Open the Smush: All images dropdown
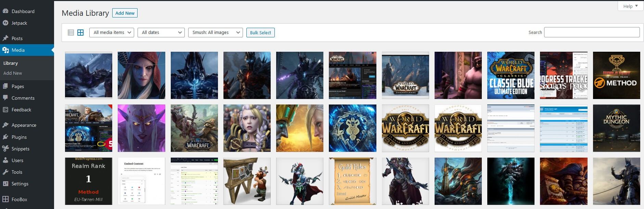The height and width of the screenshot is (209, 644). (x=216, y=33)
